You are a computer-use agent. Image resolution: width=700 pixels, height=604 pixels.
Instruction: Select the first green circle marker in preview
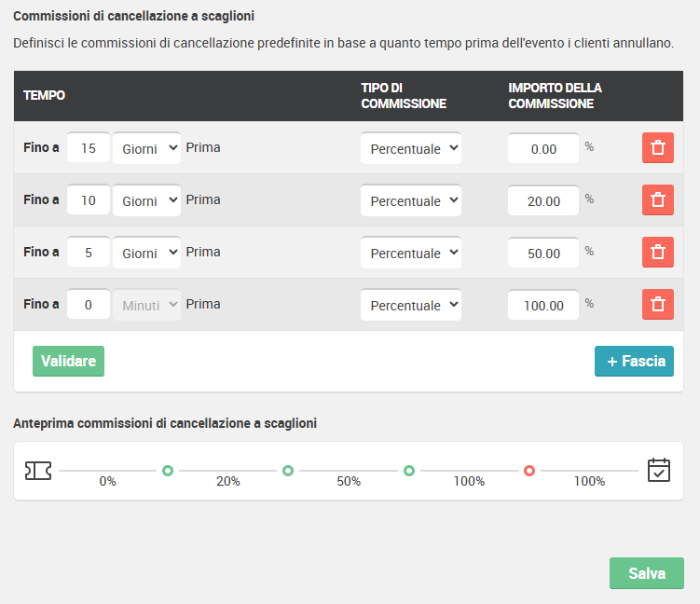coord(168,471)
